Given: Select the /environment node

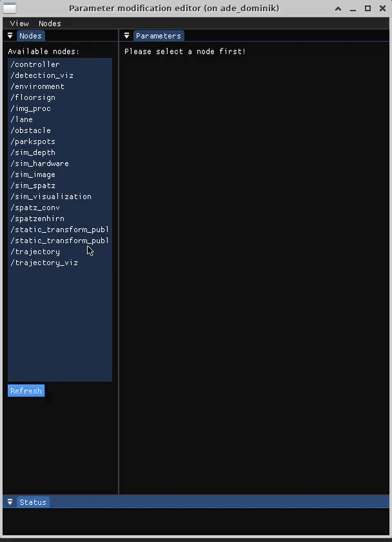Looking at the screenshot, I should pyautogui.click(x=37, y=86).
